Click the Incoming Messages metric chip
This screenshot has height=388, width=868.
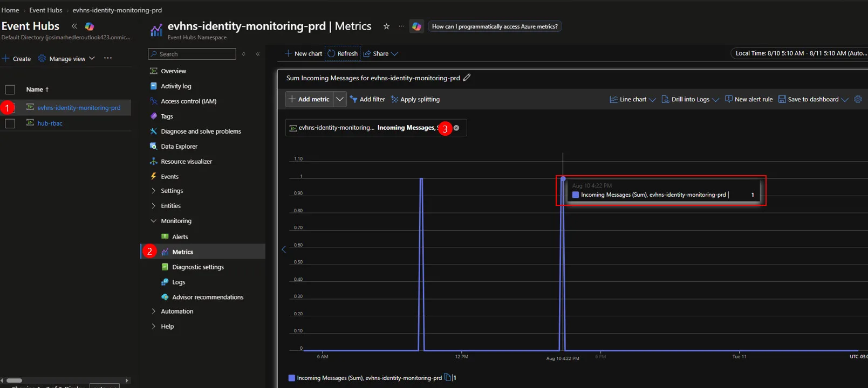click(376, 128)
